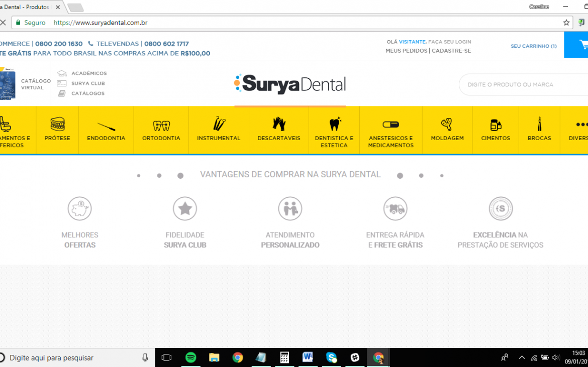Image resolution: width=588 pixels, height=367 pixels.
Task: Select Anestésicos e Medicamentos pill icon
Action: coord(391,125)
